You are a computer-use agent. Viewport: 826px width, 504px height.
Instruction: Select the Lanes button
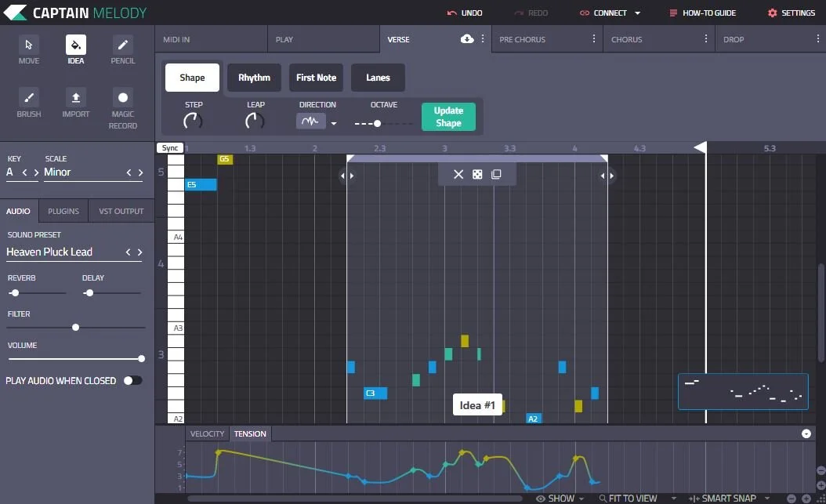tap(378, 78)
